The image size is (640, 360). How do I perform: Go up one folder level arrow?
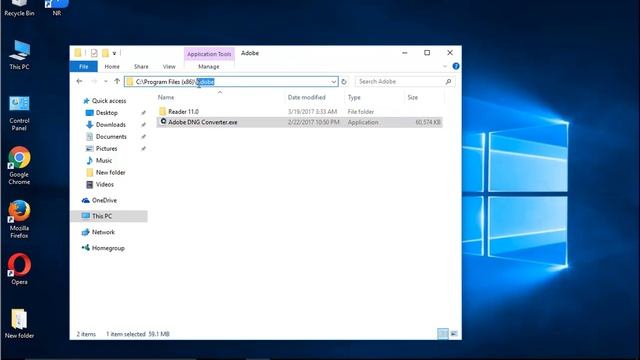point(117,82)
